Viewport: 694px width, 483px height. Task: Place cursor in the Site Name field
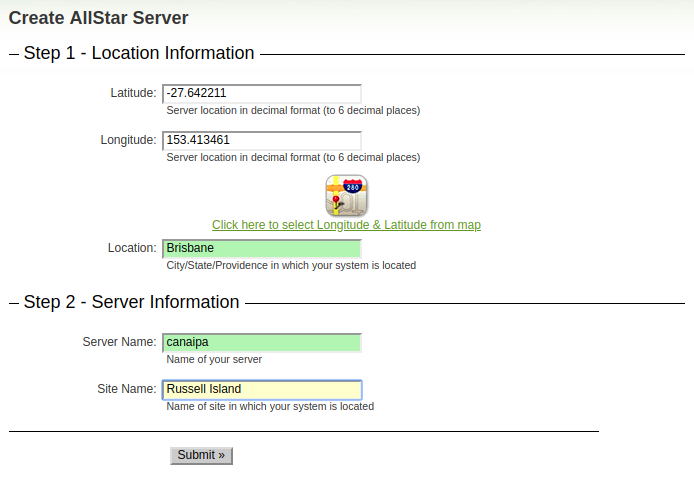[261, 389]
